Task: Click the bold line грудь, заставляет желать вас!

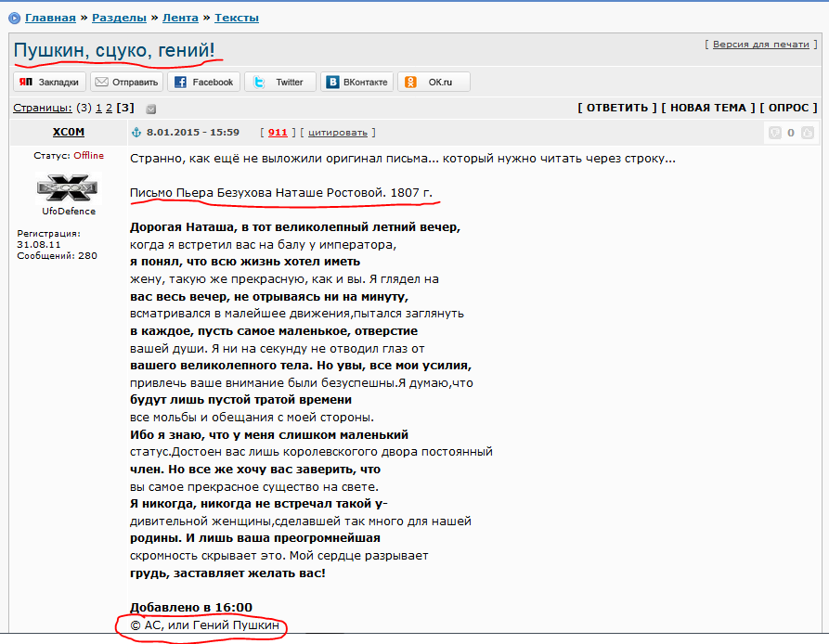Action: (x=227, y=573)
